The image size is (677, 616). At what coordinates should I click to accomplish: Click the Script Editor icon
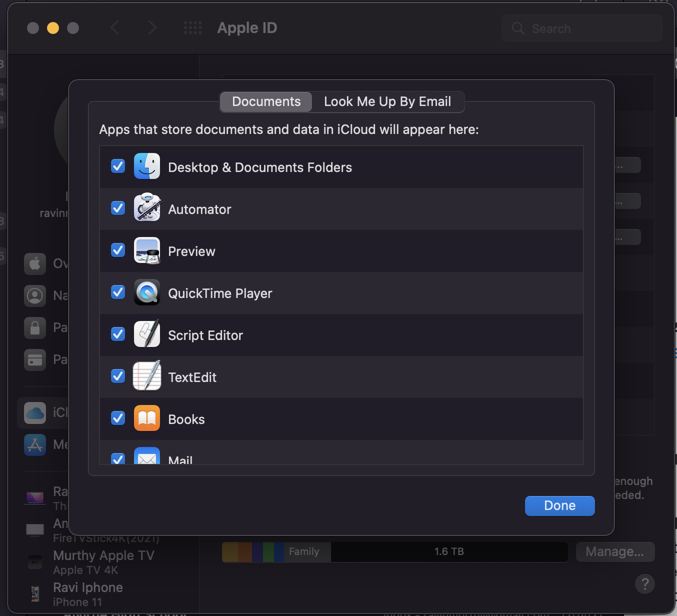click(147, 334)
